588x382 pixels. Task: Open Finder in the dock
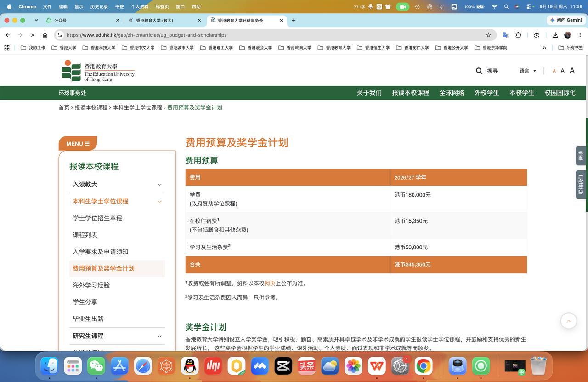click(x=50, y=366)
